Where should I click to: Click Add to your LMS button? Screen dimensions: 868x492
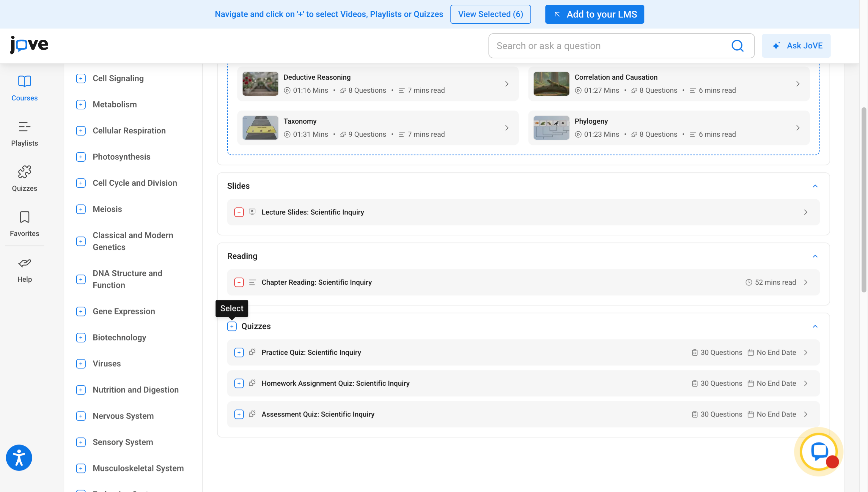coord(595,14)
